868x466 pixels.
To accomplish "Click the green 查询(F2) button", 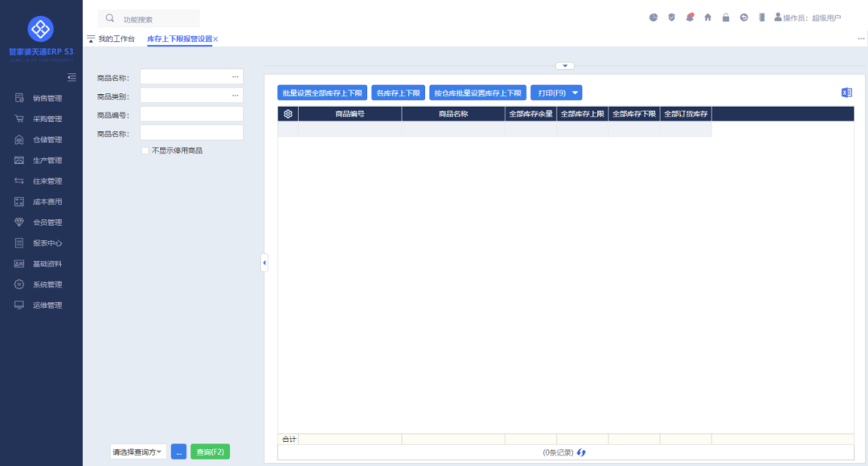I will click(x=210, y=452).
